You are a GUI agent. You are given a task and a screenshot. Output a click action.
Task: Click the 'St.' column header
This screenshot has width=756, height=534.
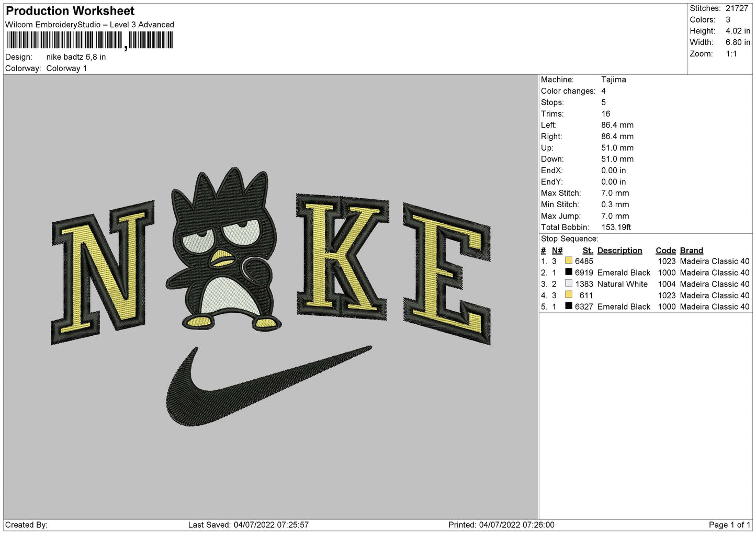point(588,251)
